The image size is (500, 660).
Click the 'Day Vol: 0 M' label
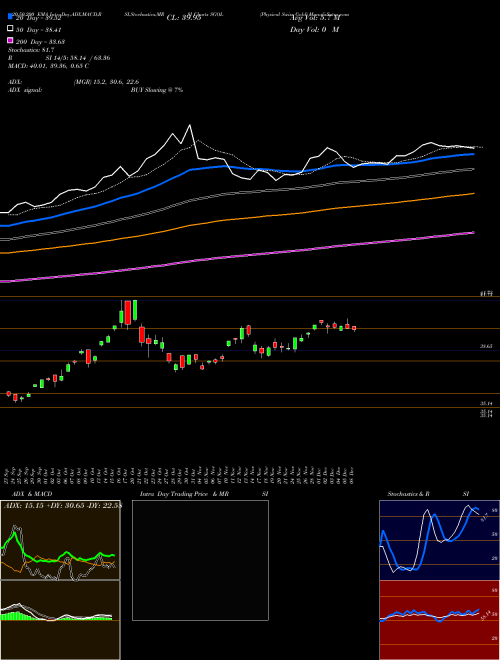[x=315, y=29]
